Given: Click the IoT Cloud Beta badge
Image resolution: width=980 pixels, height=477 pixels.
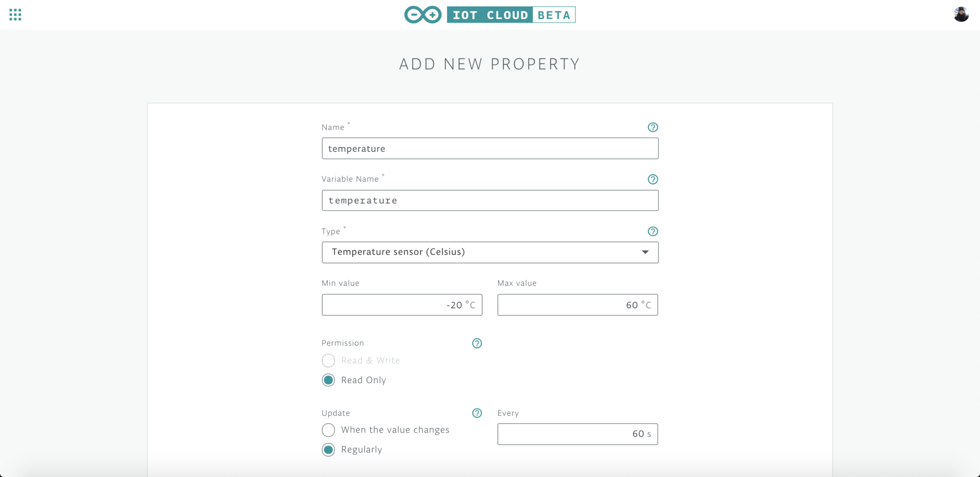Looking at the screenshot, I should coord(511,15).
